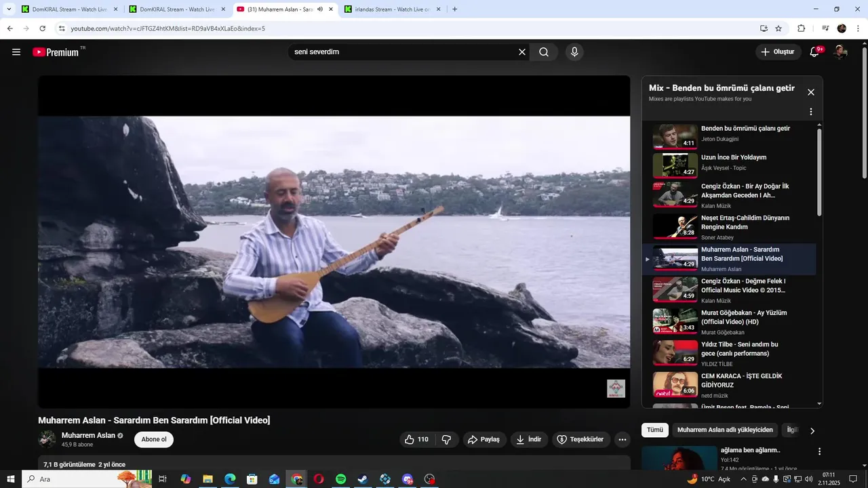Click the URL address bar
868x488 pixels.
pos(407,28)
